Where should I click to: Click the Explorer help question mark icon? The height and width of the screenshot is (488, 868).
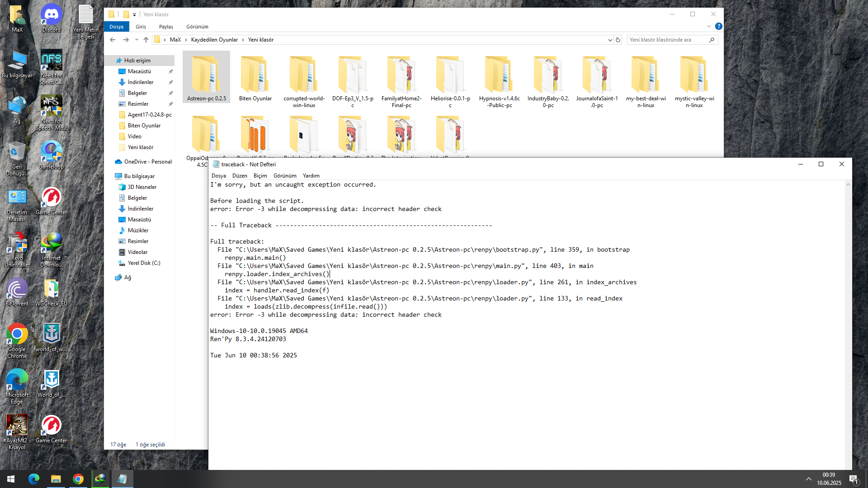click(x=718, y=27)
